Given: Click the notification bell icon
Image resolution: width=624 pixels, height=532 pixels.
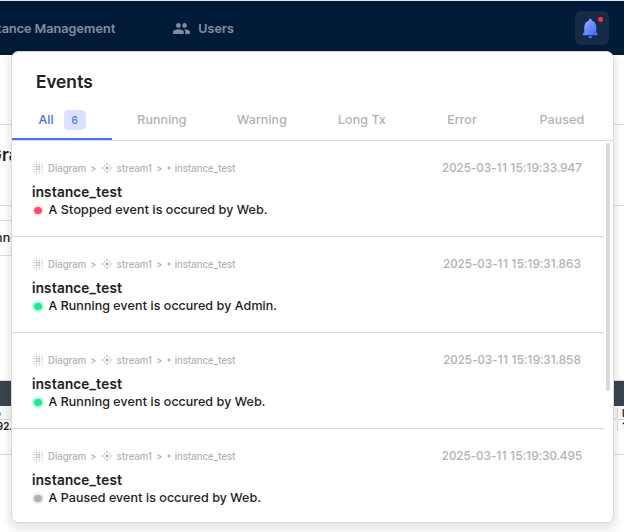Looking at the screenshot, I should [x=591, y=28].
